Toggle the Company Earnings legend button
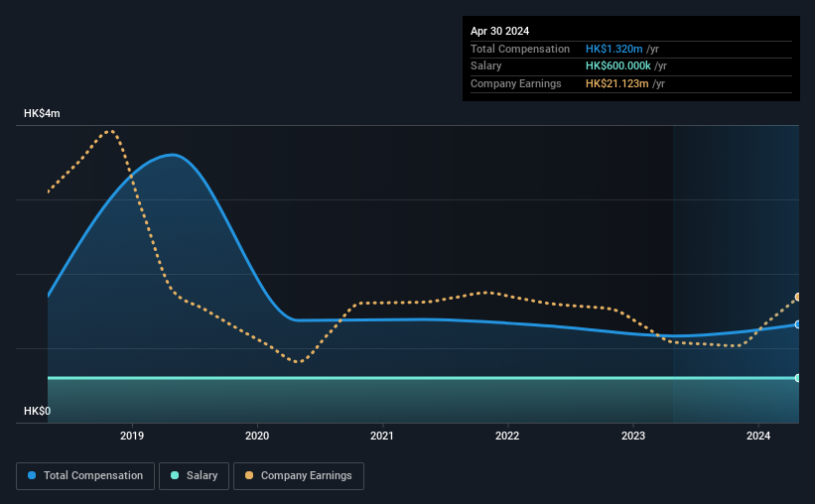Image resolution: width=815 pixels, height=504 pixels. (x=299, y=476)
